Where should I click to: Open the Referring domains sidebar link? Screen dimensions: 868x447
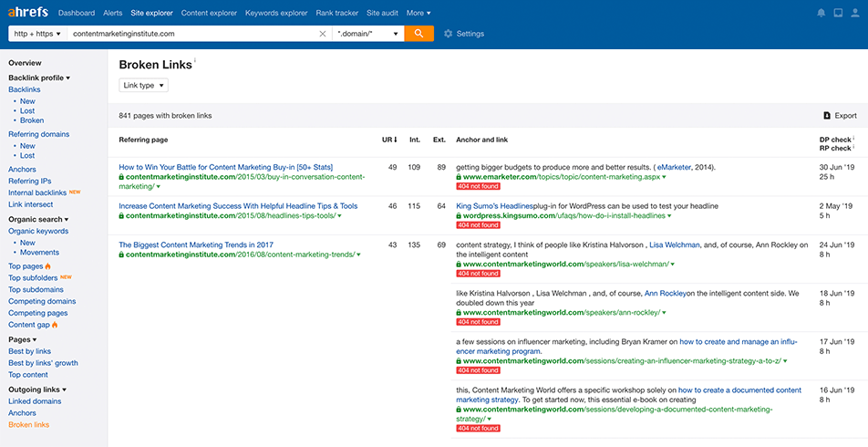(38, 134)
